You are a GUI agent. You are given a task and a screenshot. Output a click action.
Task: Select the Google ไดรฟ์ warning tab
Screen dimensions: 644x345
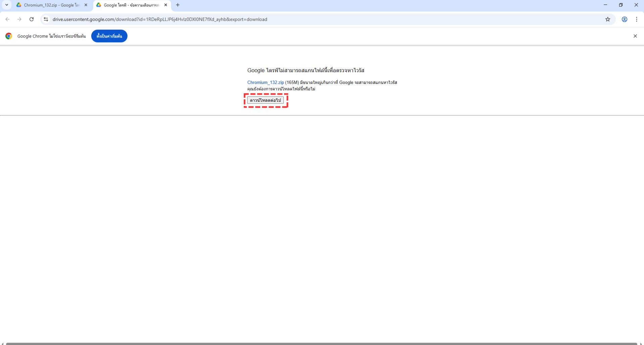click(132, 5)
